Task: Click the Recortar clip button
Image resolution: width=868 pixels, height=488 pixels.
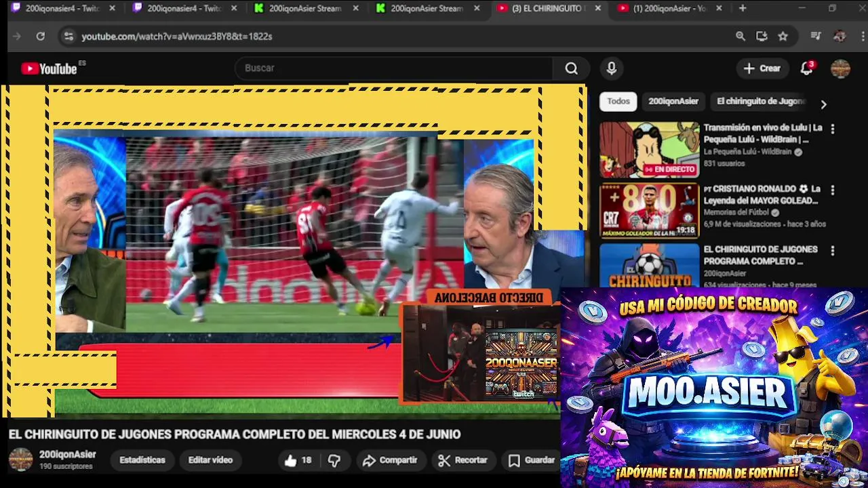Action: pos(463,460)
